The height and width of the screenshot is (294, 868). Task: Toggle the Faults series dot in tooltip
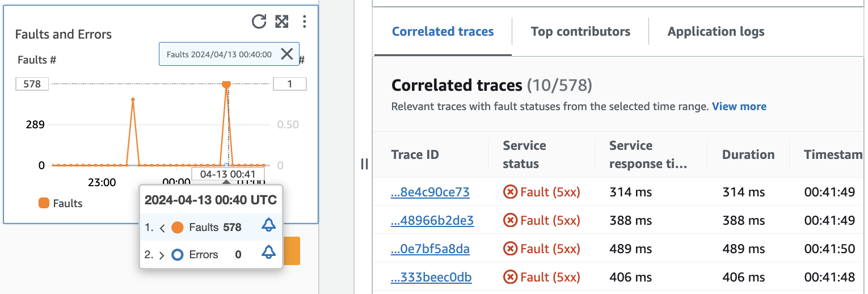click(177, 228)
